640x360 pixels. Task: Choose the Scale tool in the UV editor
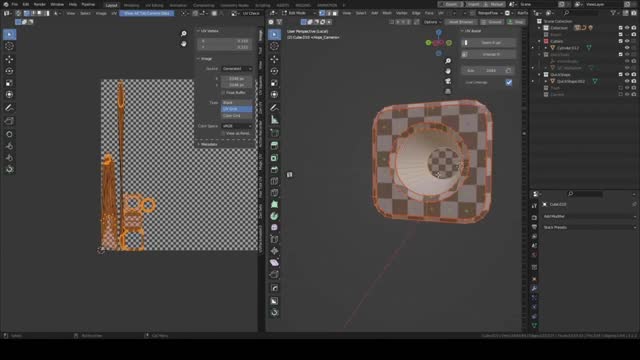(x=9, y=83)
